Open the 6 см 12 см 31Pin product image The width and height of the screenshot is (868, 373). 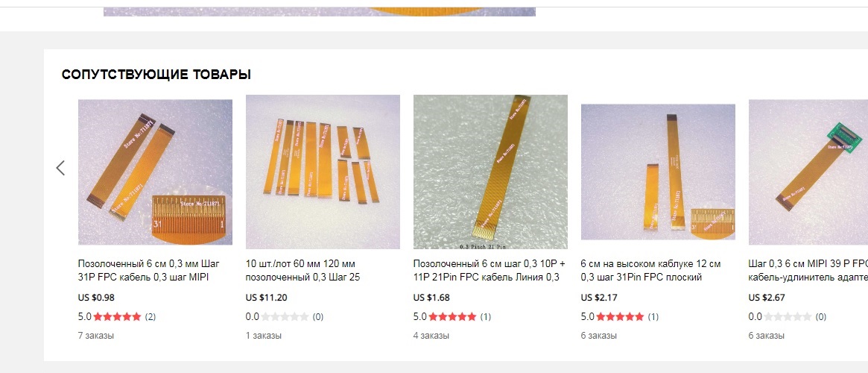(x=658, y=172)
